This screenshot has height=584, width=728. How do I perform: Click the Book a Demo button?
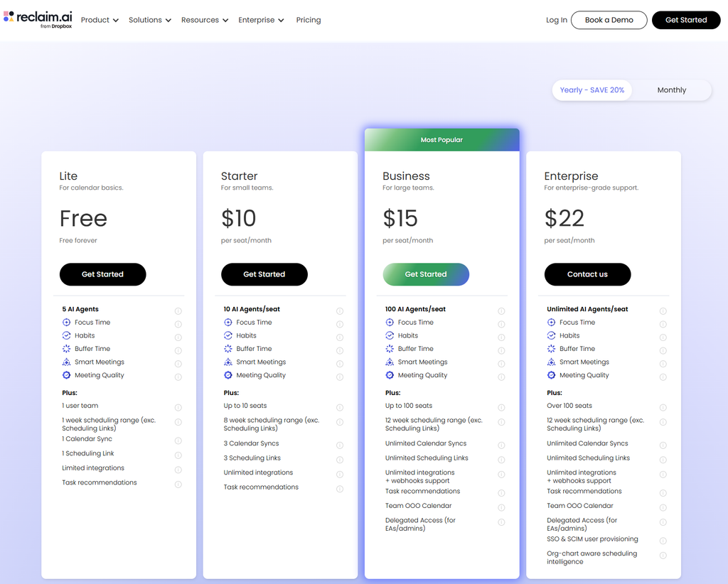609,20
